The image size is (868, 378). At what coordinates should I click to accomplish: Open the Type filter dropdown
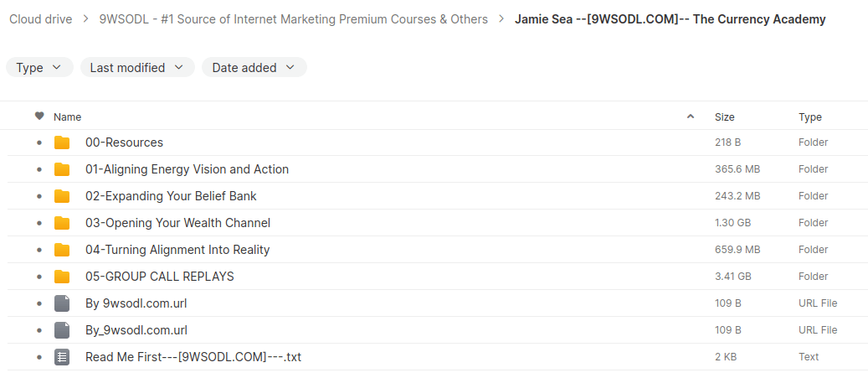tap(39, 68)
